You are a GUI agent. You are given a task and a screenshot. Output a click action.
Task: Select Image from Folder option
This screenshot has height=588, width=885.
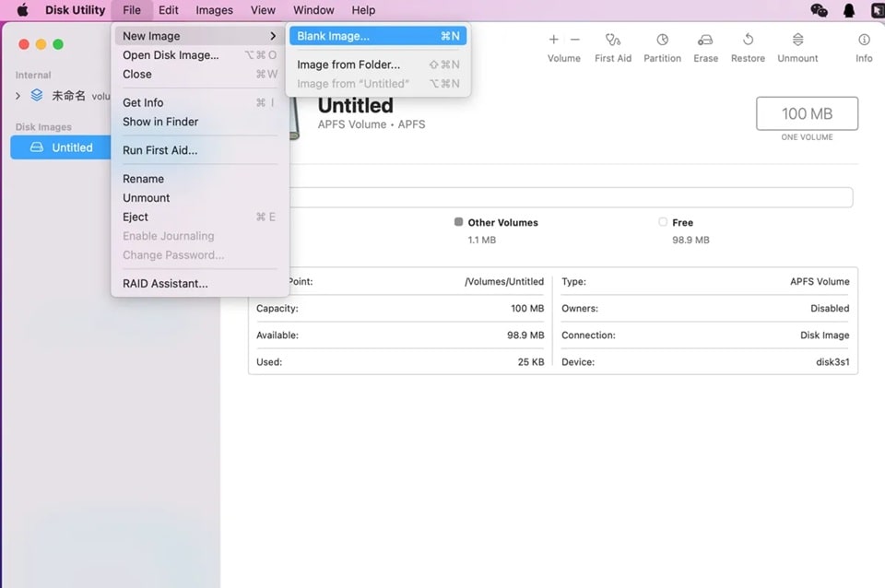[346, 65]
